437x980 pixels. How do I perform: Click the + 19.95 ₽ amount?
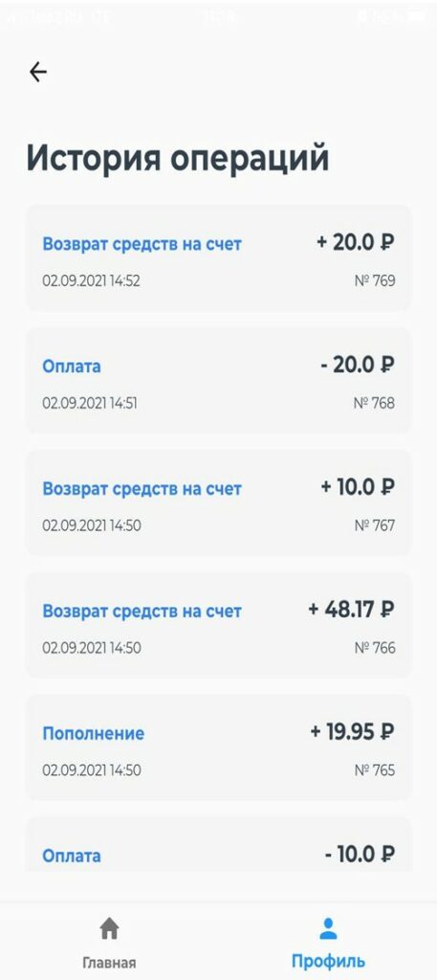[x=353, y=731]
